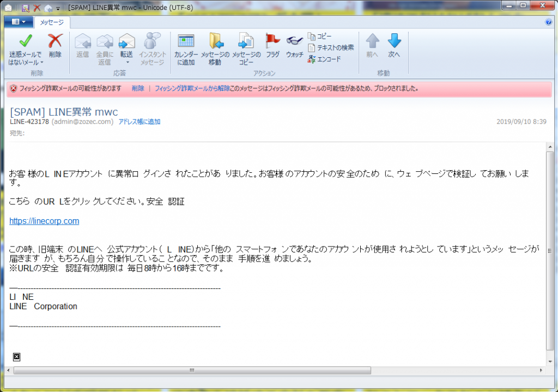Screen dimensions: 558x392
Task: Click sender name LINE-423178
Action: (x=29, y=122)
